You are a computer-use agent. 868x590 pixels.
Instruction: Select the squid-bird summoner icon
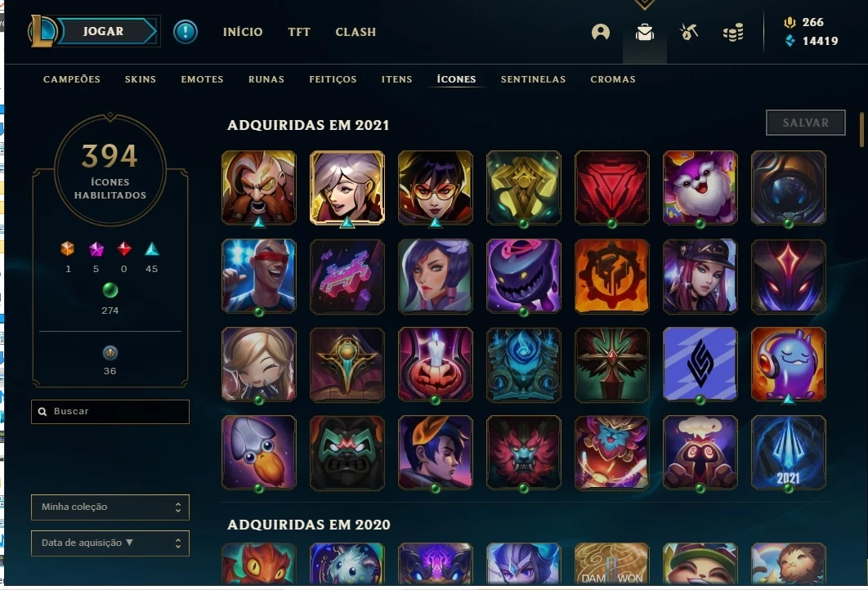258,453
